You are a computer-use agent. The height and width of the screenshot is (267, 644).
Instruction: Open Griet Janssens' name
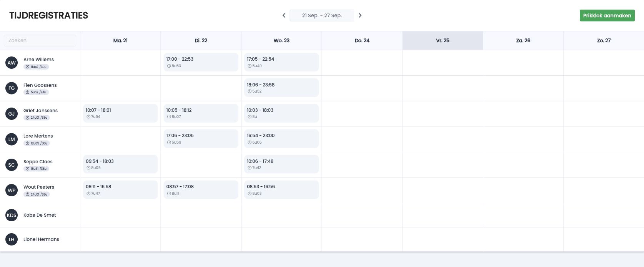pyautogui.click(x=40, y=111)
